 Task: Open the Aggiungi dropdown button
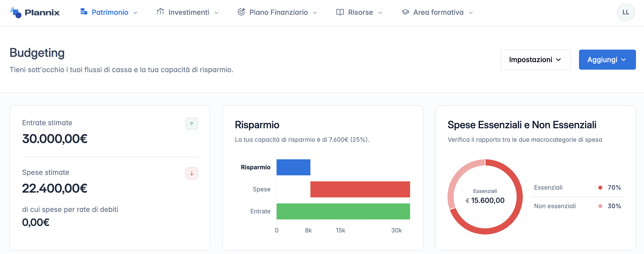pyautogui.click(x=607, y=60)
